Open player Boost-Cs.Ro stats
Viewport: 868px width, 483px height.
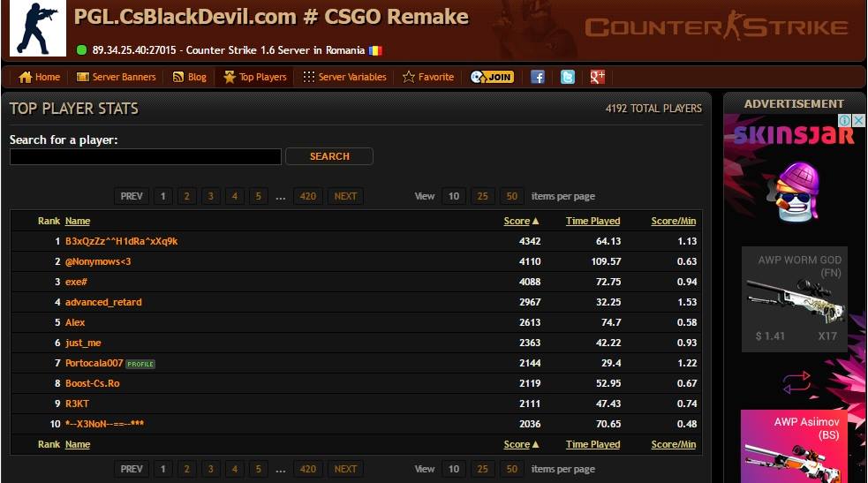click(93, 383)
